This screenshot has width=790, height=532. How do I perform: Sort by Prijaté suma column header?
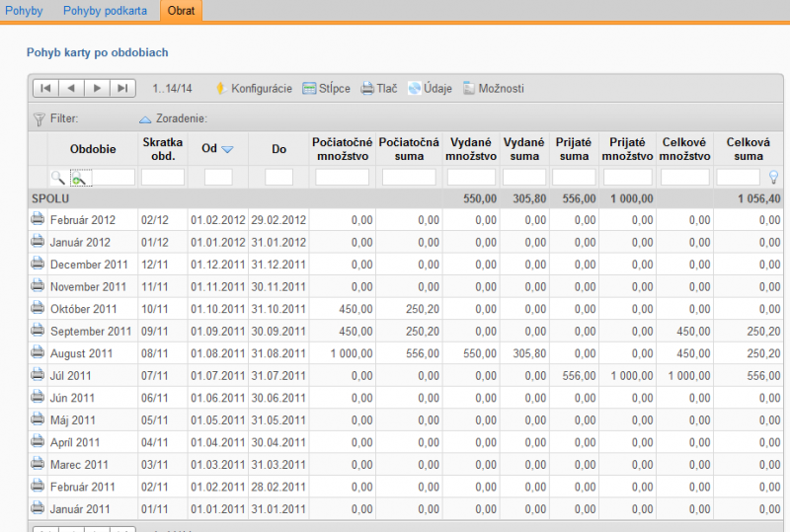574,149
